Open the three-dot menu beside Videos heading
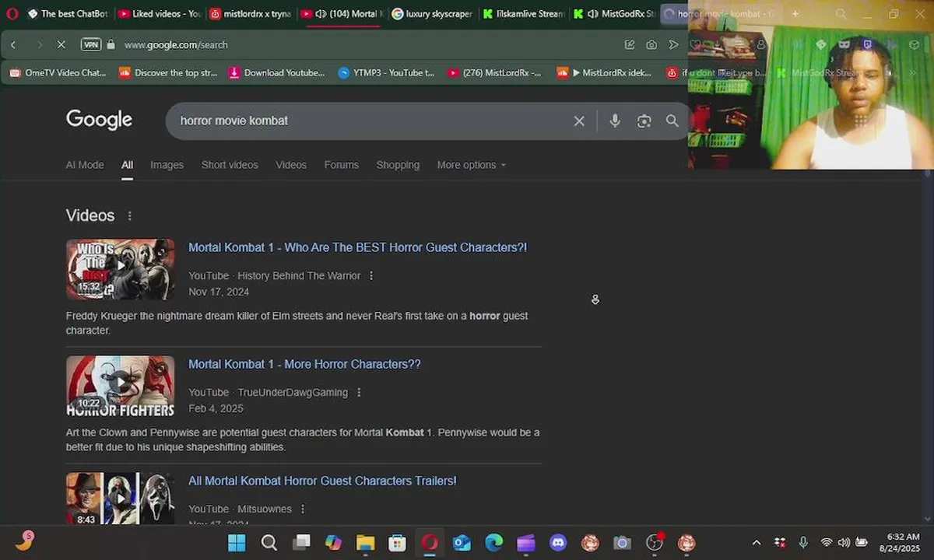This screenshot has width=934, height=560. [130, 216]
